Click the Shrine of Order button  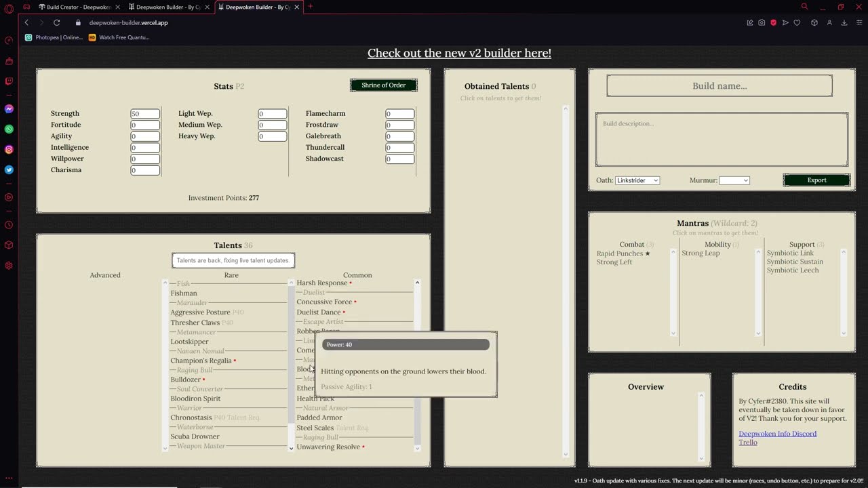pos(384,85)
